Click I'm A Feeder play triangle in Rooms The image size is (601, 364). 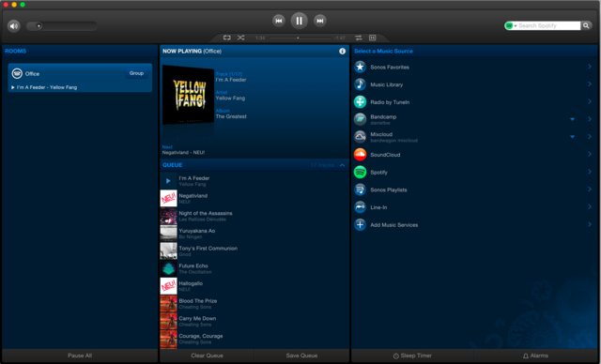pyautogui.click(x=12, y=87)
